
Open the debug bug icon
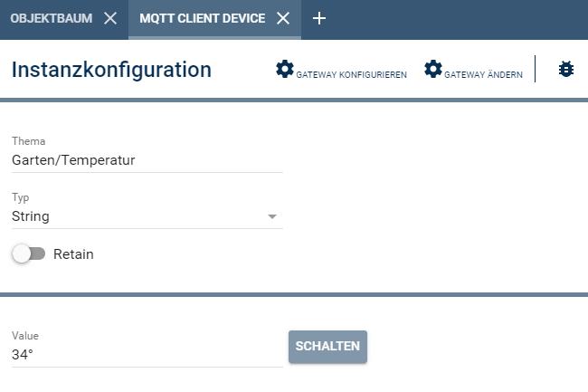click(x=566, y=69)
